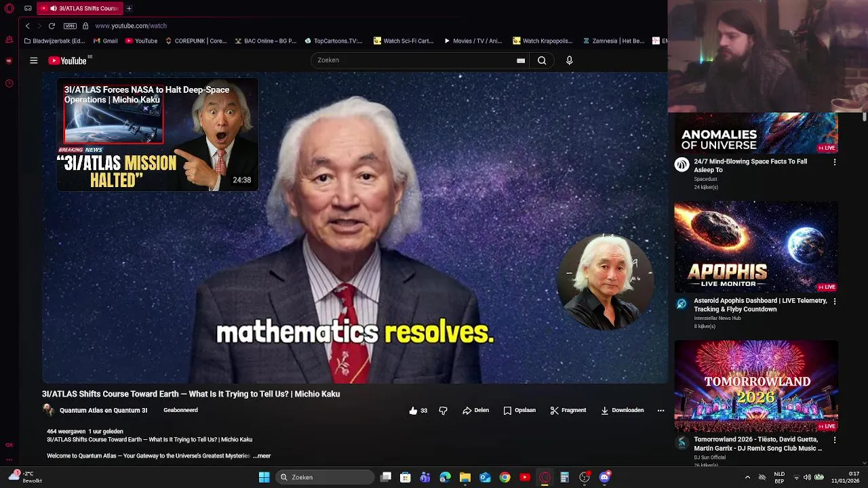
Task: Open the 3I/ATLAS Mission Halted suggested video card
Action: click(x=157, y=134)
